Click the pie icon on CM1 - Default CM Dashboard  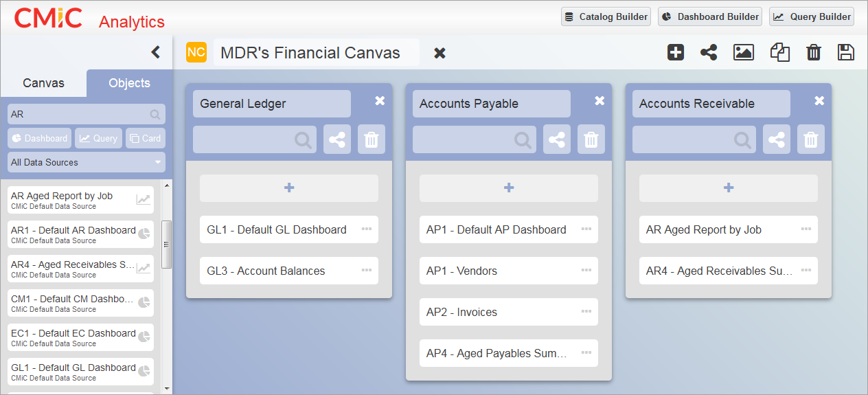[144, 302]
